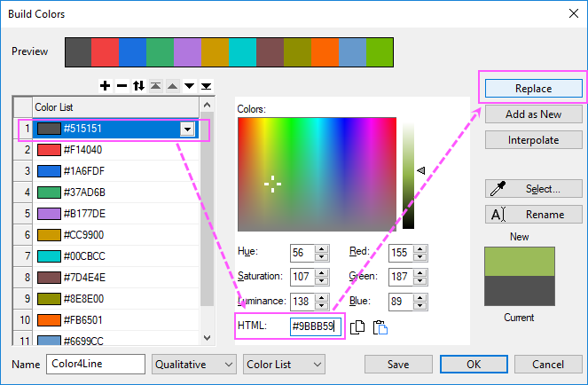Decrease the Blue value

point(420,306)
